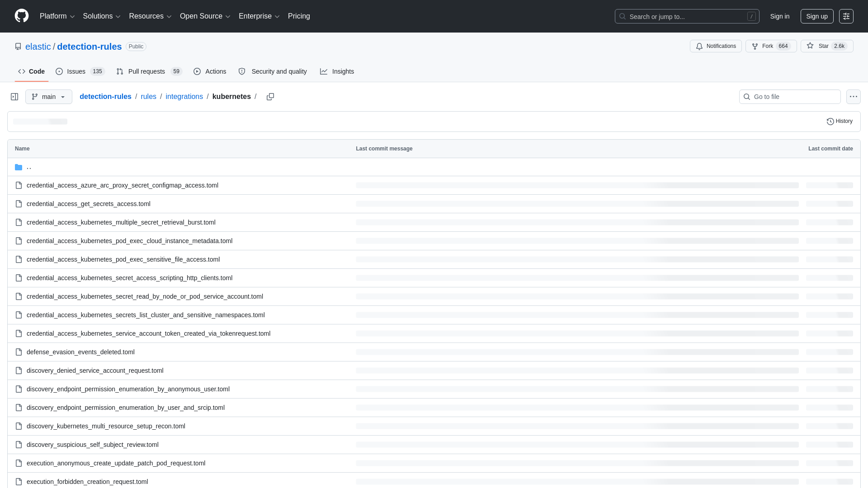Click the search magnifier icon in header
Screen dimensions: 868x488
(623, 16)
